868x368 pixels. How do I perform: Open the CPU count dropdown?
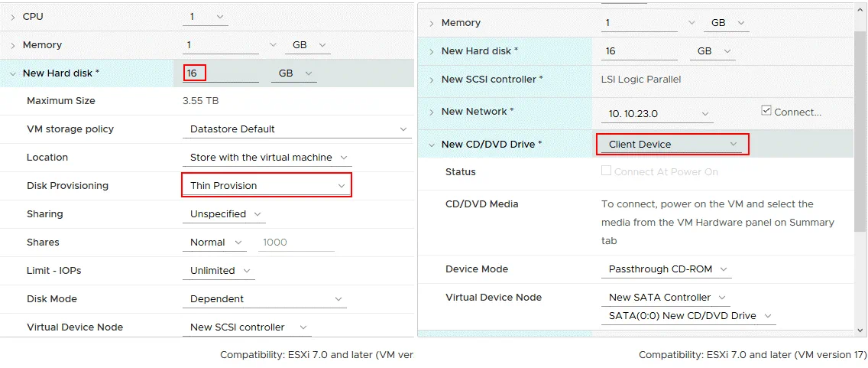(x=205, y=17)
